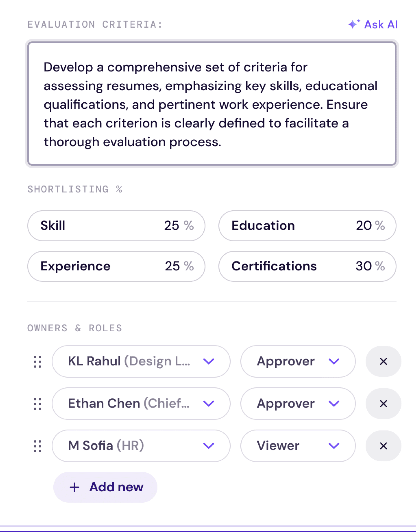Edit the Skill percentage field
The height and width of the screenshot is (532, 416).
(171, 226)
